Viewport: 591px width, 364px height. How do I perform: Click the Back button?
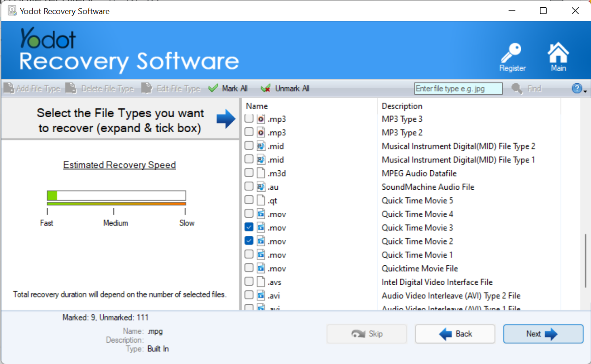455,334
